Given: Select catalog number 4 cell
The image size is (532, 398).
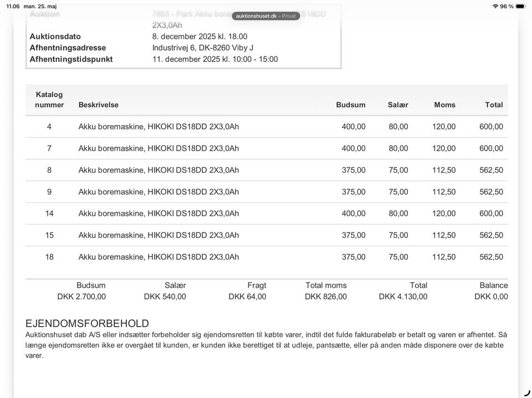Looking at the screenshot, I should click(49, 126).
